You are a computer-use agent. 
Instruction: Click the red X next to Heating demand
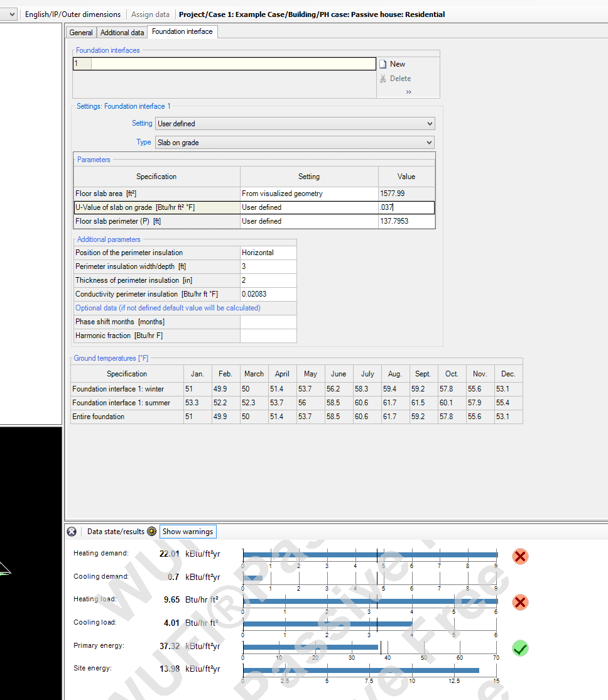520,556
